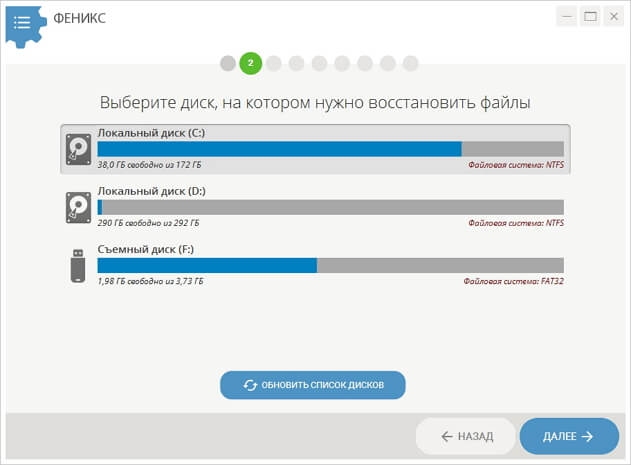Viewport: 631px width, 465px height.
Task: Close the ФЕНИКС window
Action: click(614, 17)
